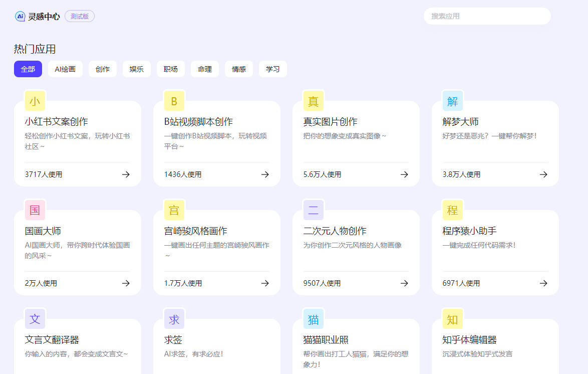The image size is (588, 374).
Task: Open the 求签 title link
Action: 173,340
